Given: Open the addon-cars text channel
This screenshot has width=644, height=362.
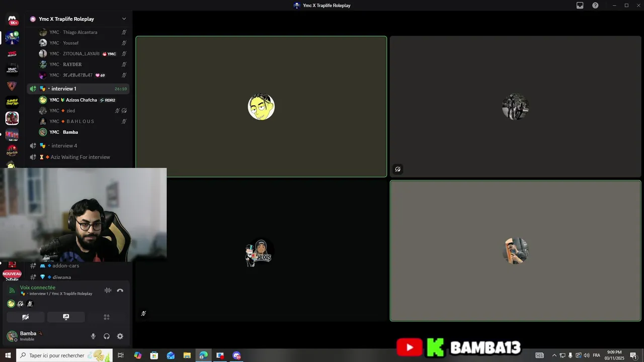Looking at the screenshot, I should click(78, 265).
